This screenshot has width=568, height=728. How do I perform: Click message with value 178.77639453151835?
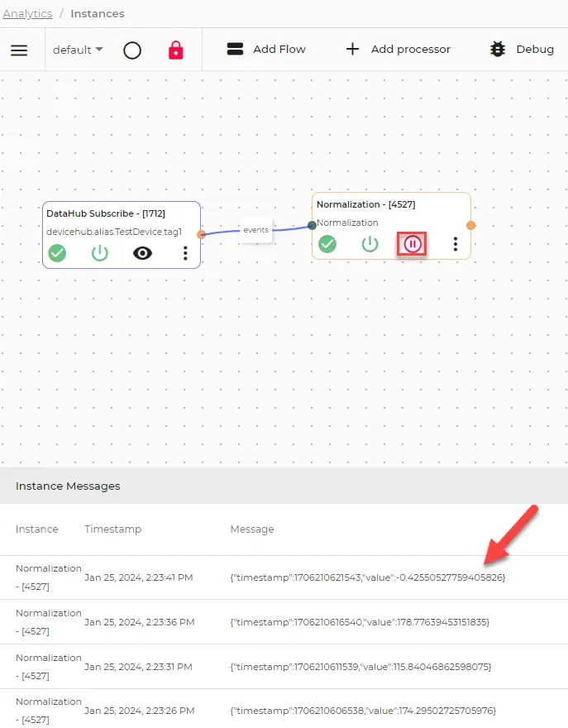click(360, 622)
